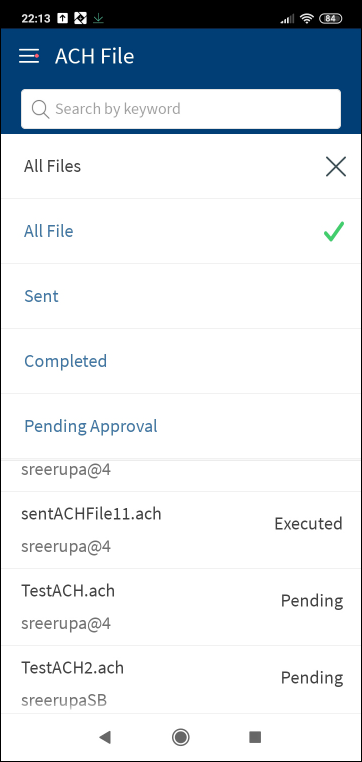Tap the Android home button

point(181,737)
